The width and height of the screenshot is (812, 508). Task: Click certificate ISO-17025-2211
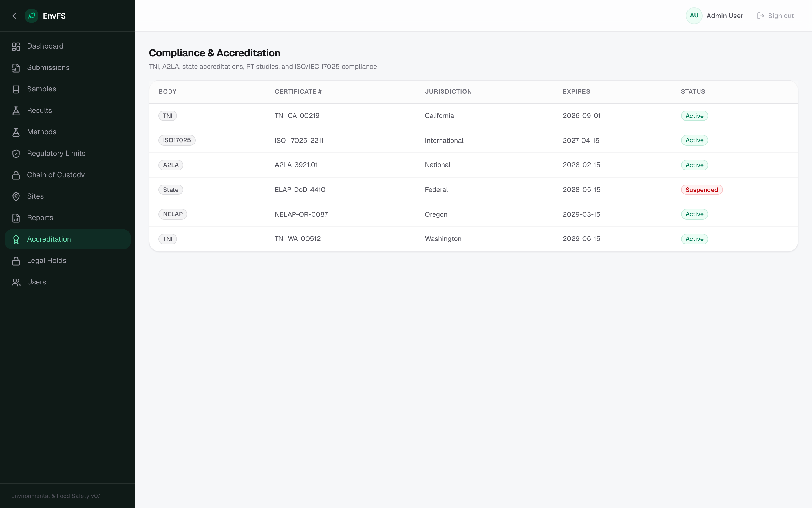coord(299,141)
